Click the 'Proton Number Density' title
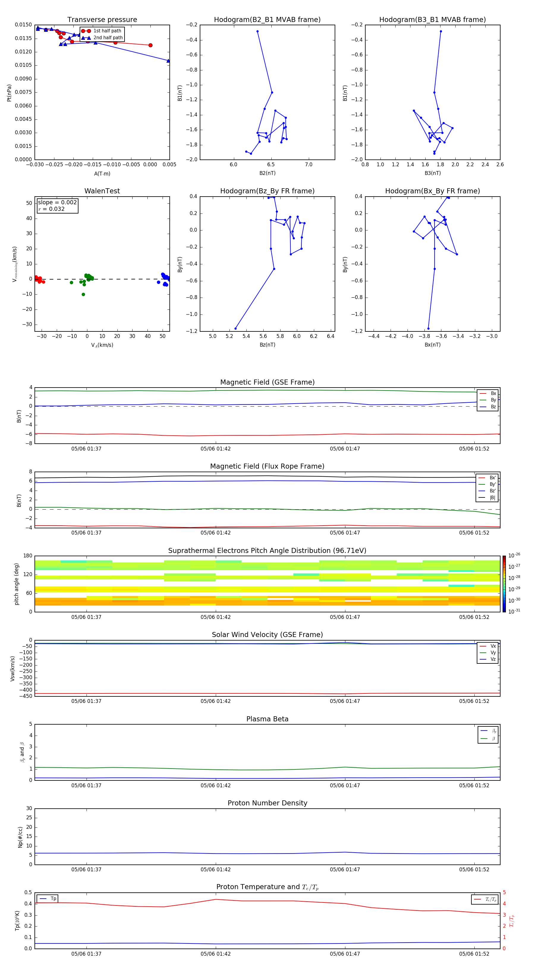The height and width of the screenshot is (980, 535). (x=267, y=803)
